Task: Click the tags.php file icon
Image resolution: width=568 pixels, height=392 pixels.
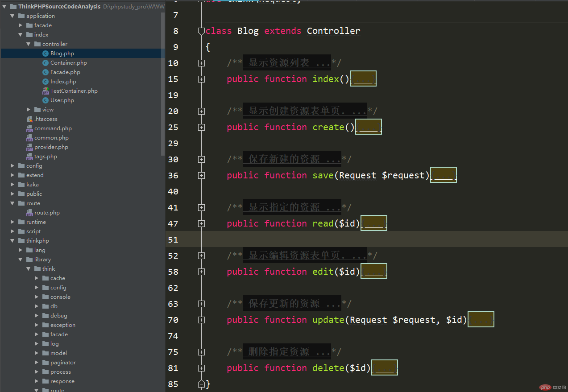Action: [x=29, y=157]
